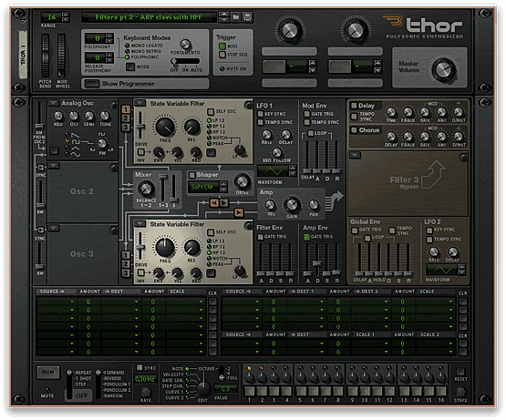The height and width of the screenshot is (420, 506).
Task: Toggle routing button 3 to lower filter
Action: point(126,273)
